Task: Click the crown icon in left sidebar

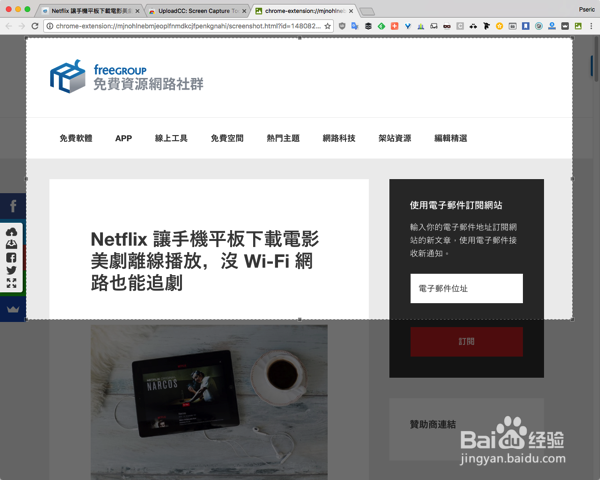Action: click(13, 309)
